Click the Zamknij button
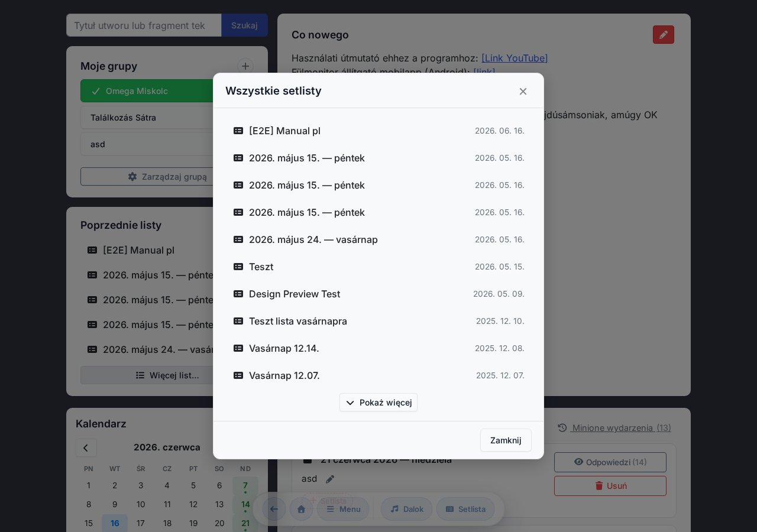Screen dimensions: 757x532 pyautogui.click(x=506, y=440)
